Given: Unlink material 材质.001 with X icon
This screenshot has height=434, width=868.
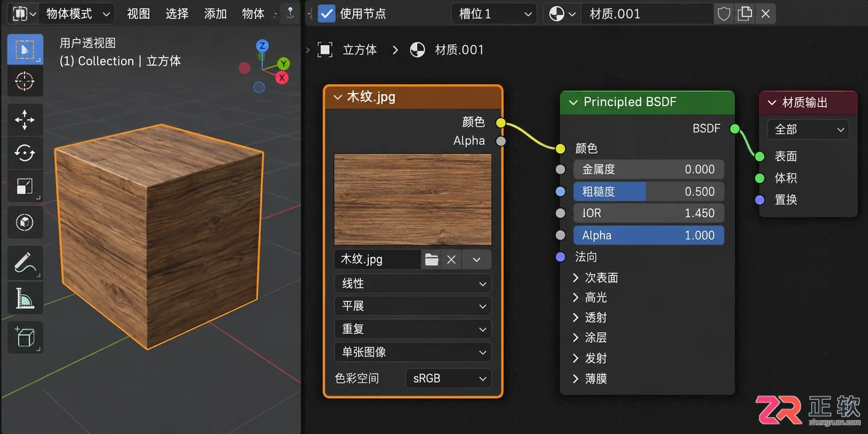Looking at the screenshot, I should tap(766, 13).
